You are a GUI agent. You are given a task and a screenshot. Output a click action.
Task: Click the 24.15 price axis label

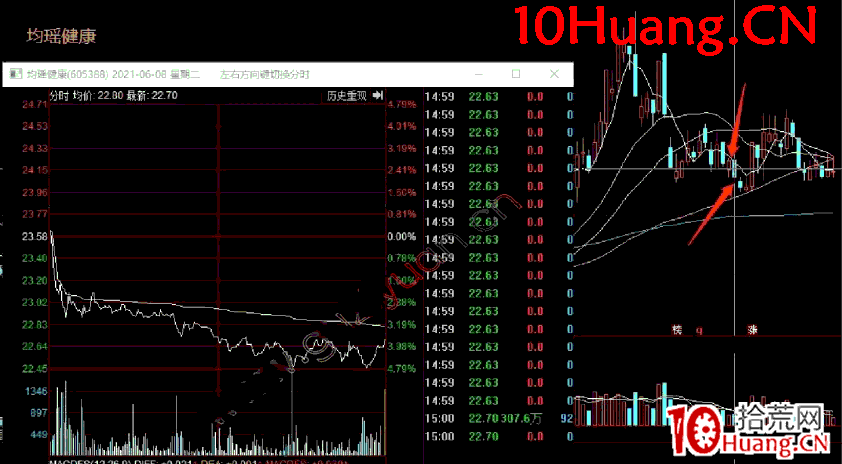click(34, 170)
